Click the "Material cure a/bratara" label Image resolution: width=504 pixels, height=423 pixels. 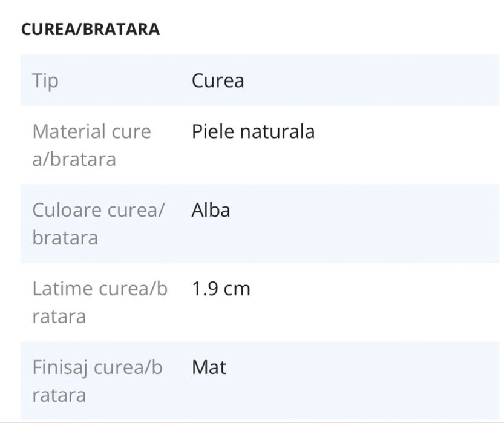click(91, 145)
